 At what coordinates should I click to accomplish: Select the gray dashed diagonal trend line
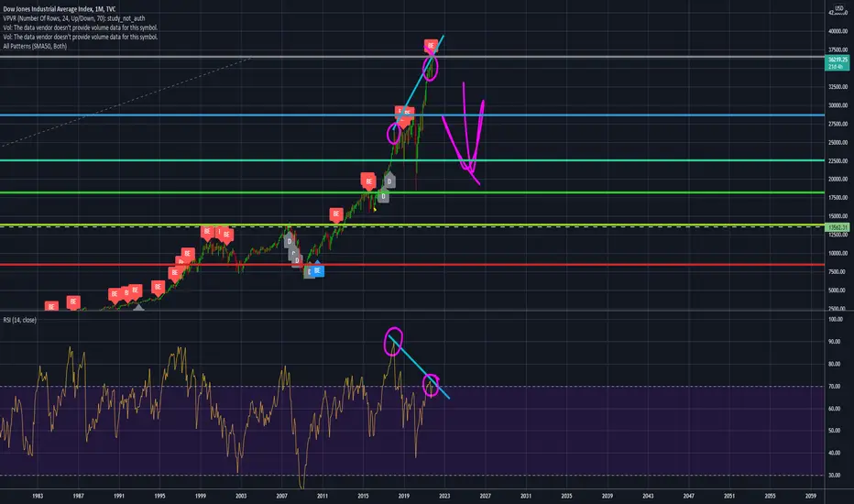click(x=126, y=102)
